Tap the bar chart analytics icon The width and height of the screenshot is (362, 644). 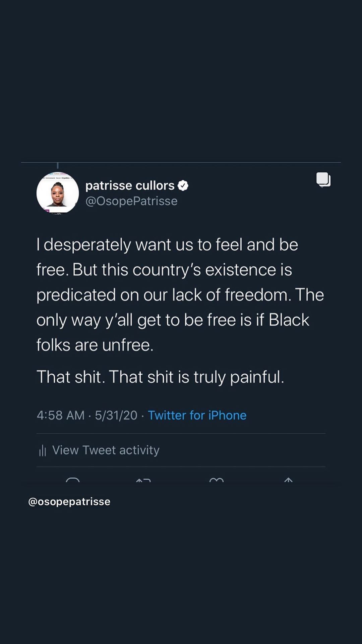tap(43, 450)
